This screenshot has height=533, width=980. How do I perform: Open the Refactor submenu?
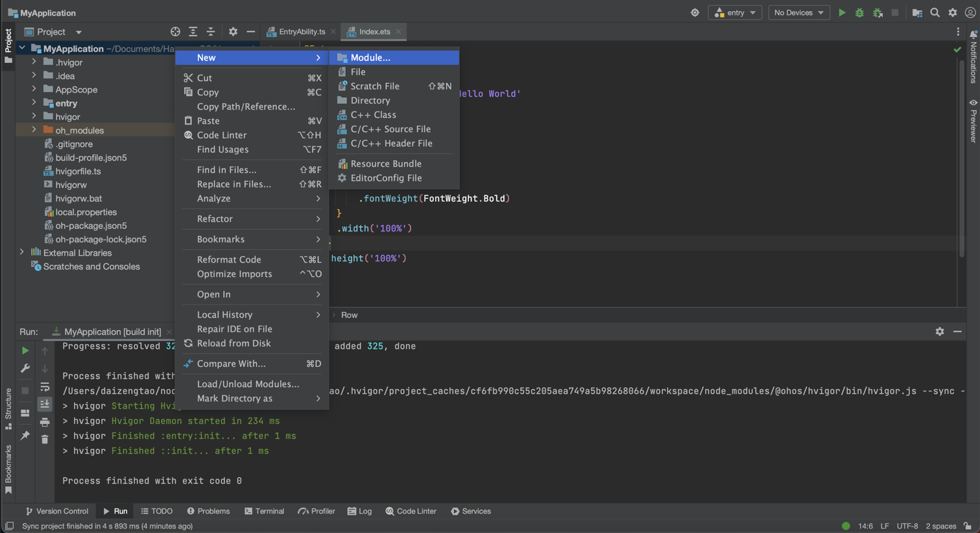click(252, 219)
